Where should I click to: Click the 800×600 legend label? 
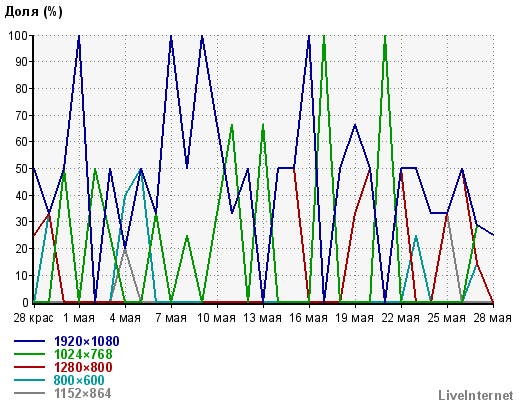click(x=79, y=380)
